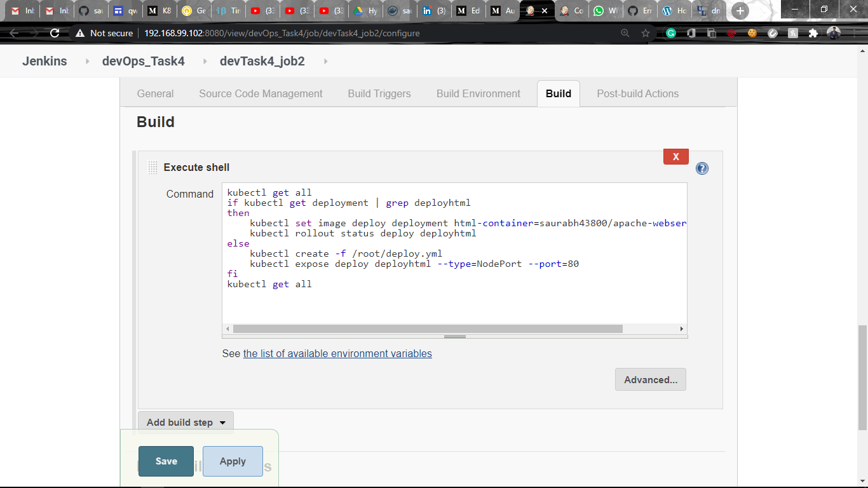868x488 pixels.
Task: Open the Add build step dropdown
Action: (186, 421)
